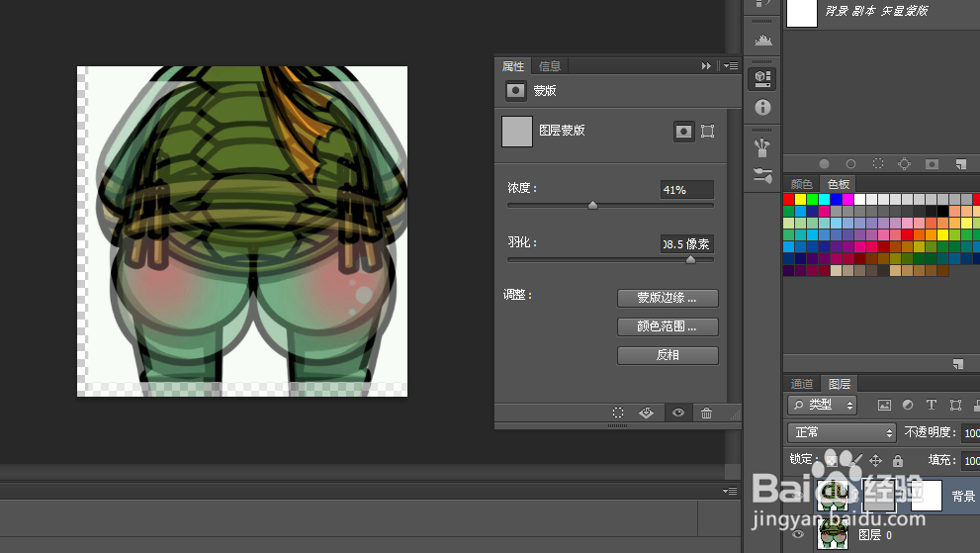Switch to the 颜色 tab

[801, 184]
